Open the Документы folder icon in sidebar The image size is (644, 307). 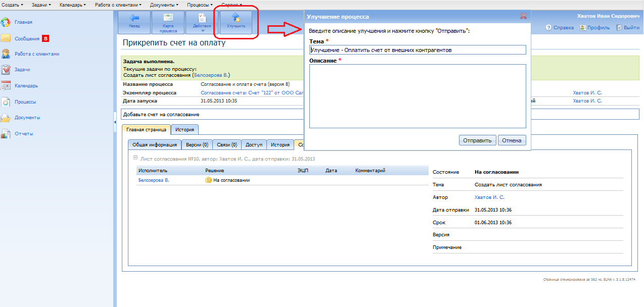coord(6,118)
